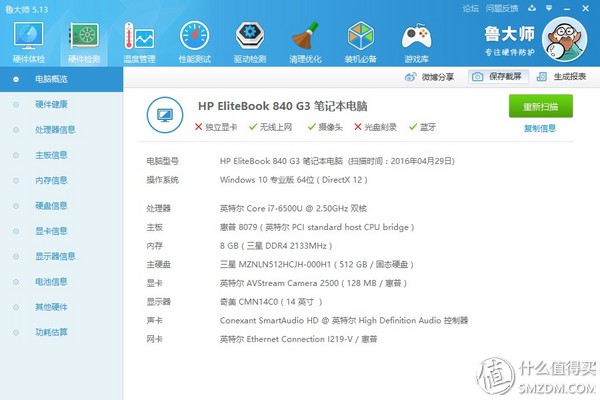The width and height of the screenshot is (600, 400).
Task: Save screenshot with 保存截屏 button
Action: (x=498, y=77)
